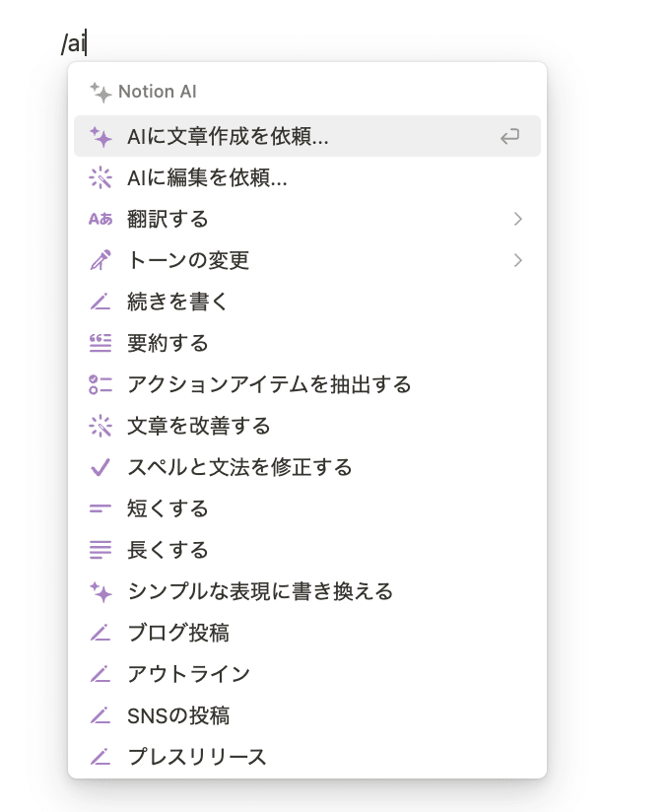Expand the 翻訳する submenu chevron
This screenshot has height=812, width=670.
(517, 219)
